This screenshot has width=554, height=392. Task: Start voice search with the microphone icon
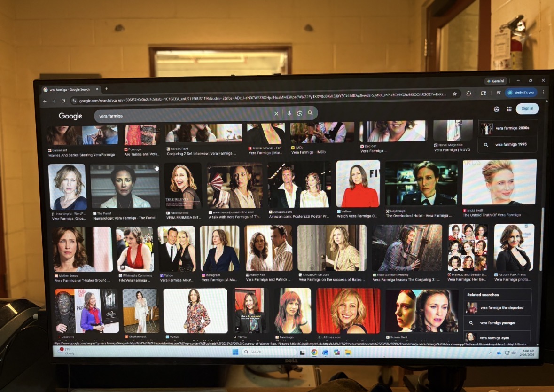click(x=289, y=113)
